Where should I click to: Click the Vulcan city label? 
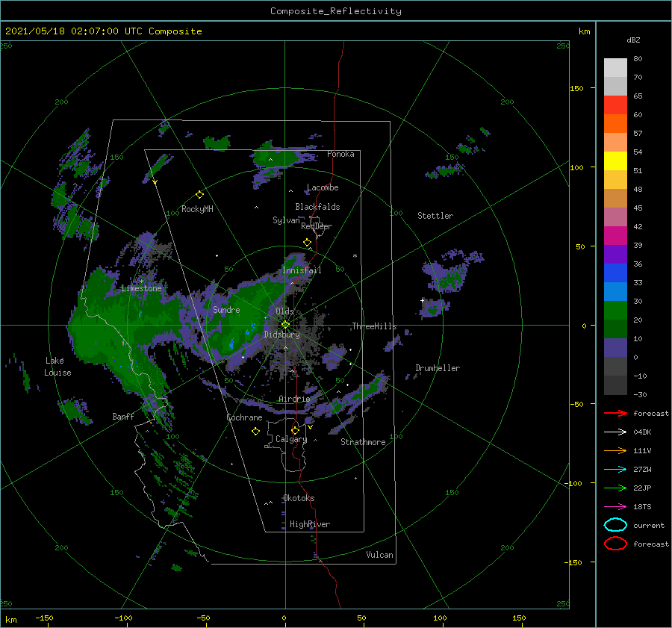379,555
